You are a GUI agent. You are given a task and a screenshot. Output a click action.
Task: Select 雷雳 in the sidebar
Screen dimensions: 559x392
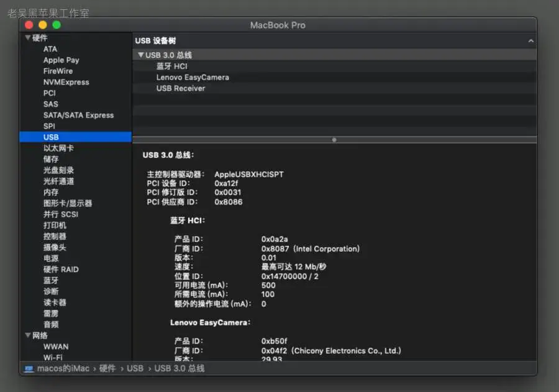pos(51,314)
